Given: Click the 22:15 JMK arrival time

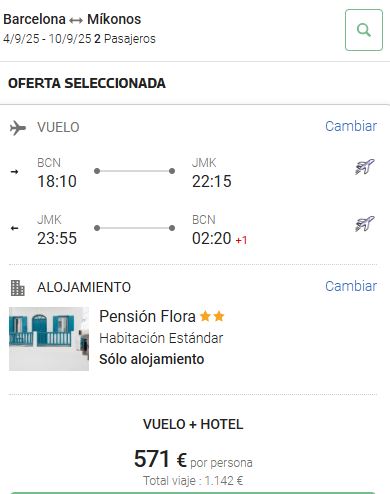Looking at the screenshot, I should tap(212, 181).
